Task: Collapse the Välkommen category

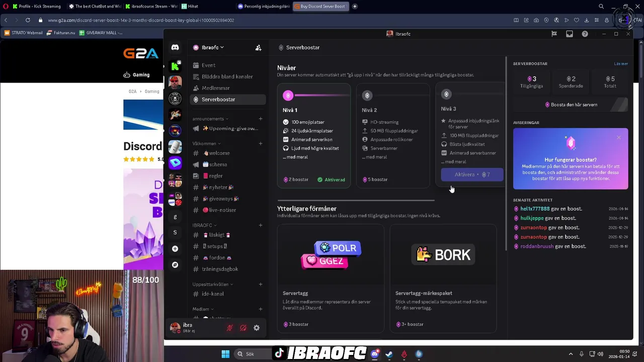Action: 206,143
